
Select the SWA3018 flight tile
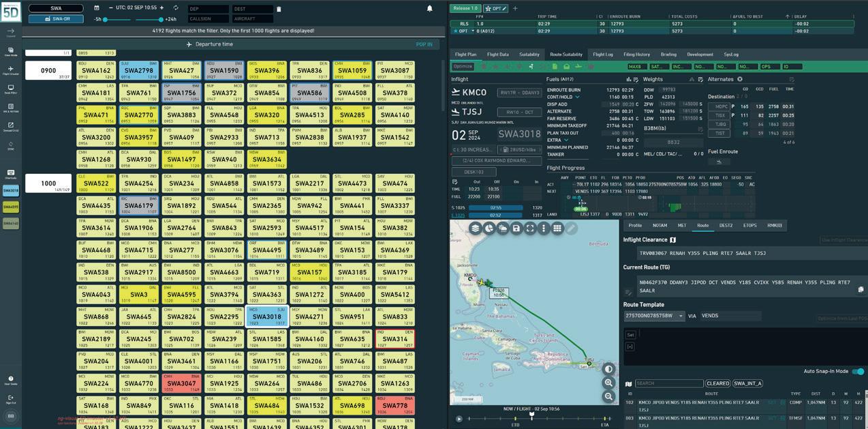point(266,316)
